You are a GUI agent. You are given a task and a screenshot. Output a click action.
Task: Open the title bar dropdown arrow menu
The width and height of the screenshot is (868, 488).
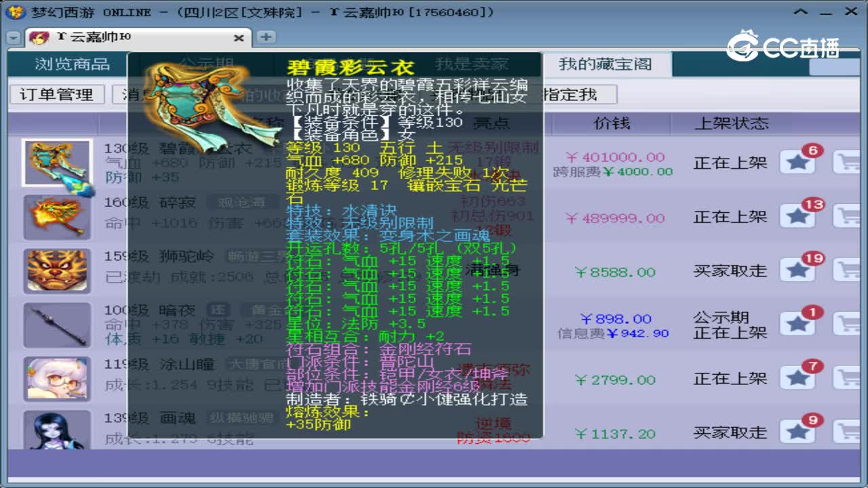802,12
